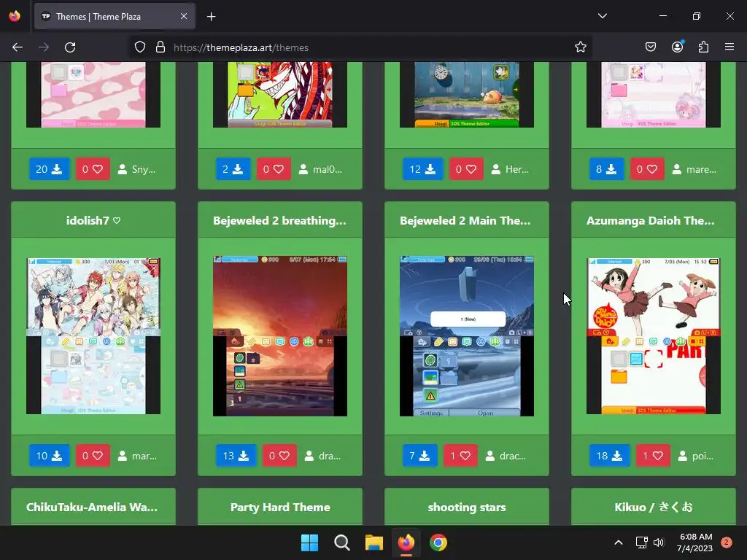The image size is (747, 560).
Task: Open the shooting stars theme title
Action: coord(467,507)
